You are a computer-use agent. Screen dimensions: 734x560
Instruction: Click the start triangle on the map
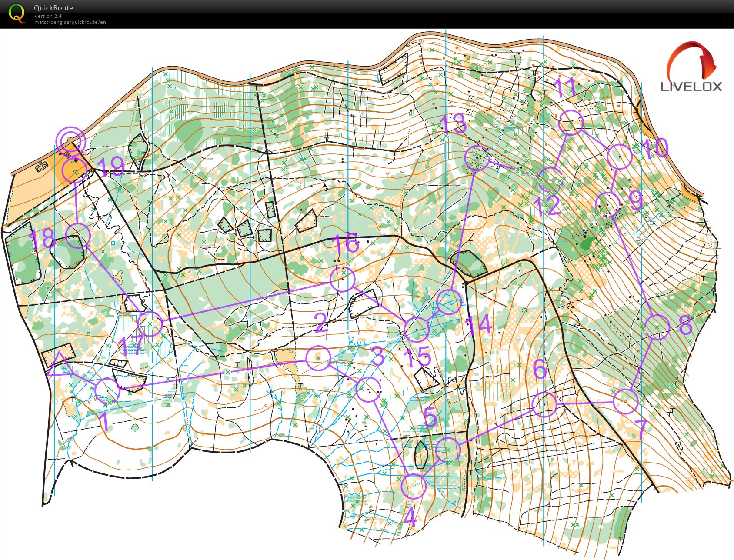point(60,365)
